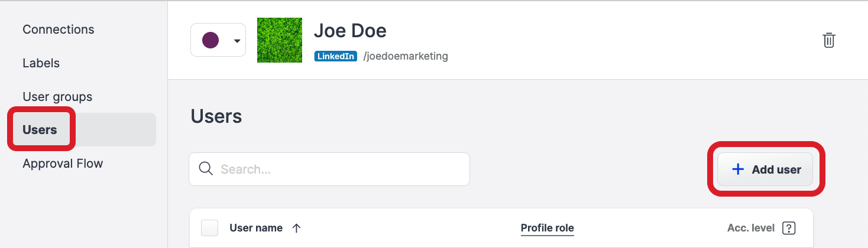Click the Profile role column header

coord(547,228)
